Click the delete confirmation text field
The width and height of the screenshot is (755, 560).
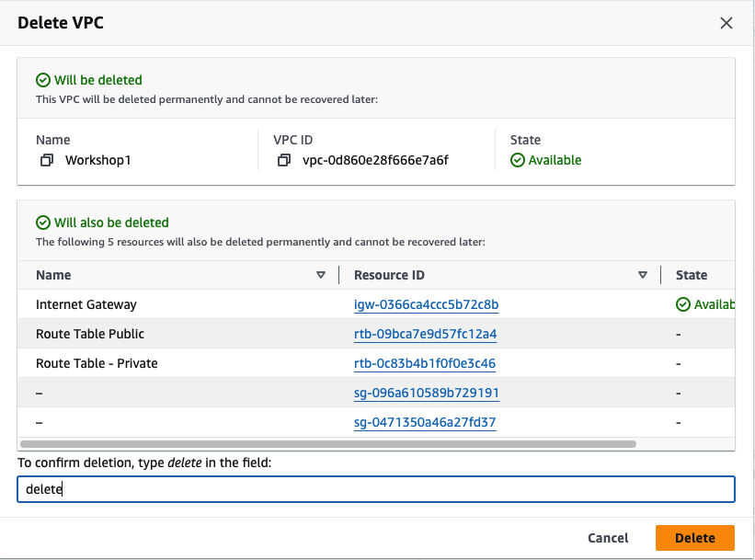pyautogui.click(x=376, y=489)
